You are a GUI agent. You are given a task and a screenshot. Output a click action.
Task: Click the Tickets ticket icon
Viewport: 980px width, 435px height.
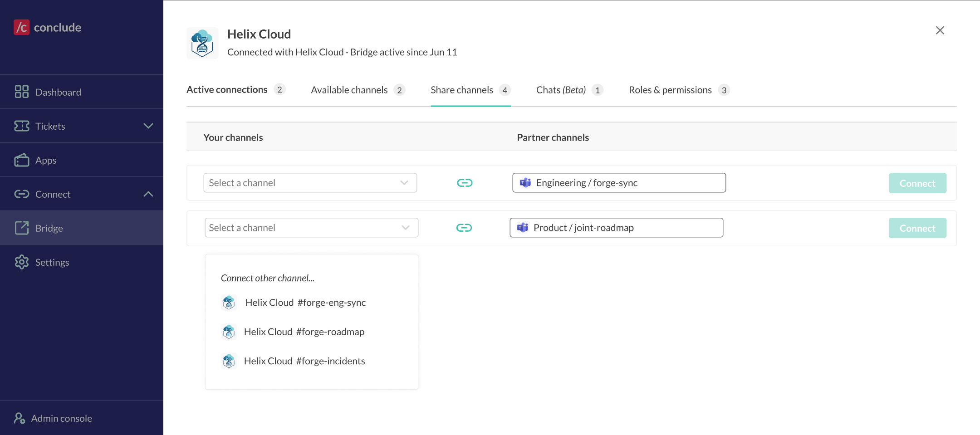pos(22,126)
